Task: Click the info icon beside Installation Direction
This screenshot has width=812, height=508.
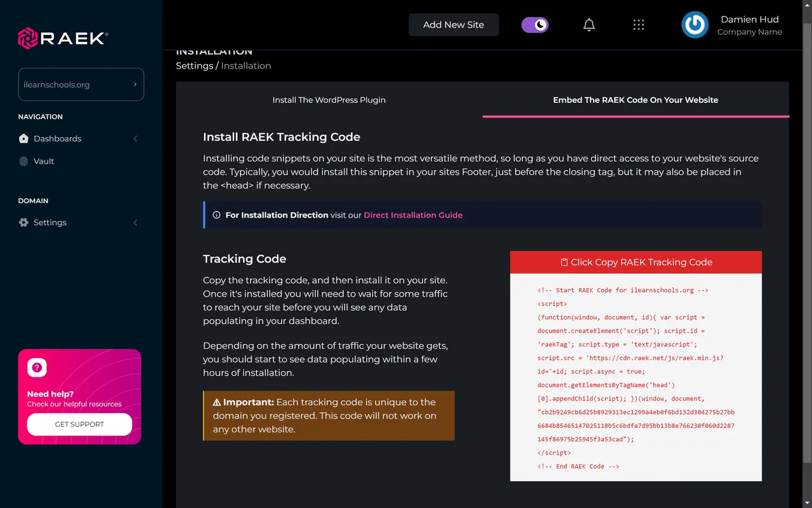Action: tap(218, 215)
